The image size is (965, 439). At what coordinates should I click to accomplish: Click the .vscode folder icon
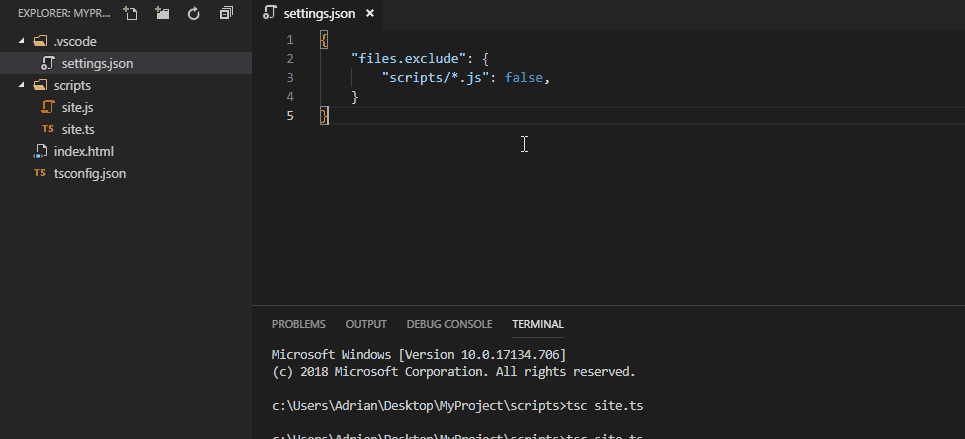tap(40, 41)
